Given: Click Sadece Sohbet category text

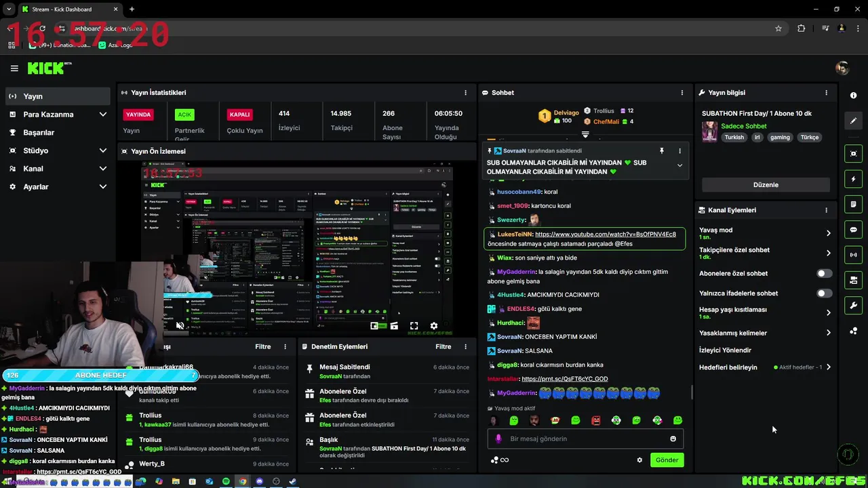Looking at the screenshot, I should 744,126.
